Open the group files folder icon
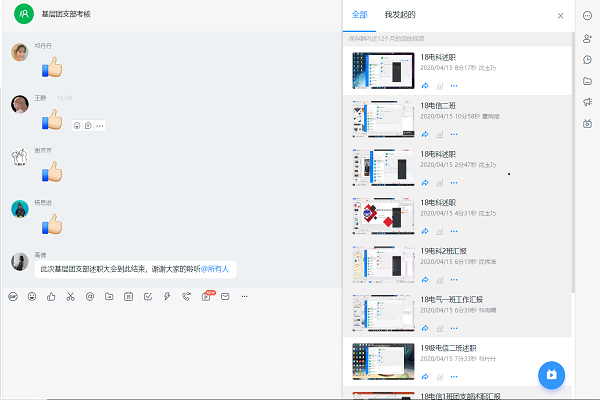Viewport: 600px width, 400px height. (587, 81)
